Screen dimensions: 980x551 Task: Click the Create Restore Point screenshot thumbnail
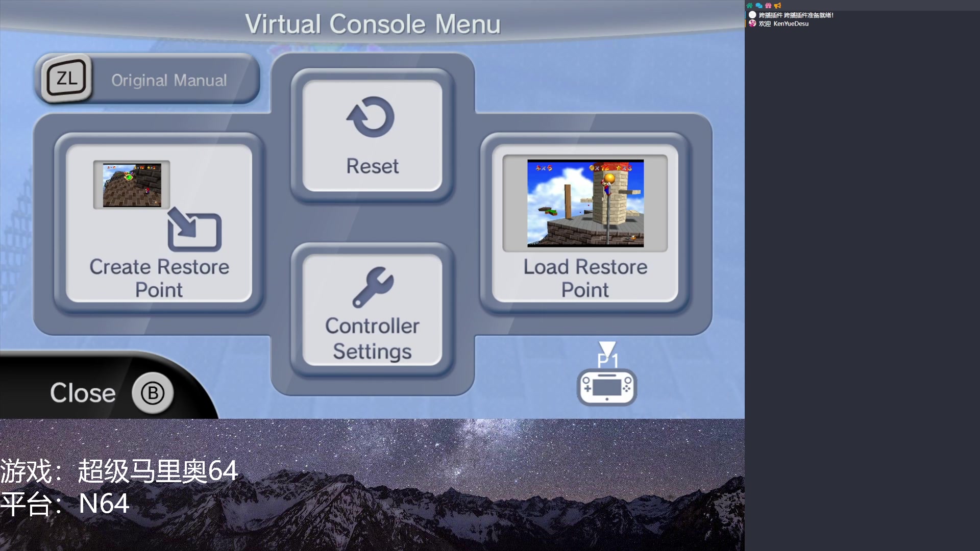point(132,185)
